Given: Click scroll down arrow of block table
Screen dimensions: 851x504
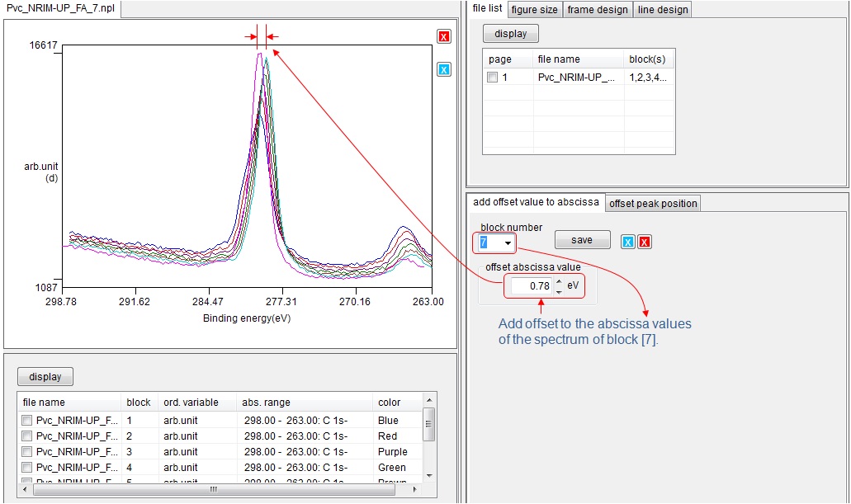Looking at the screenshot, I should [x=428, y=476].
